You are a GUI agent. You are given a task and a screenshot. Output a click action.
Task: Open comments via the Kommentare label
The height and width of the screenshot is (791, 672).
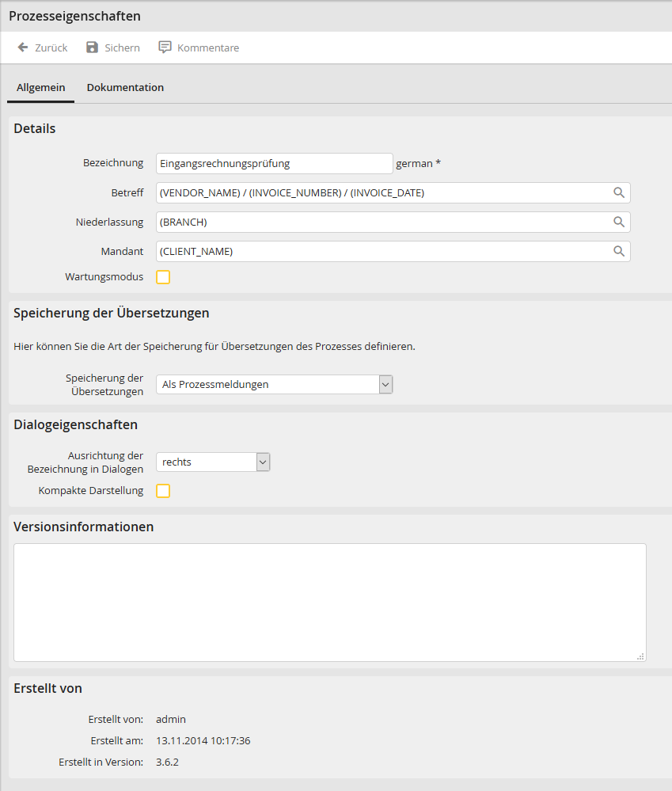pyautogui.click(x=208, y=48)
